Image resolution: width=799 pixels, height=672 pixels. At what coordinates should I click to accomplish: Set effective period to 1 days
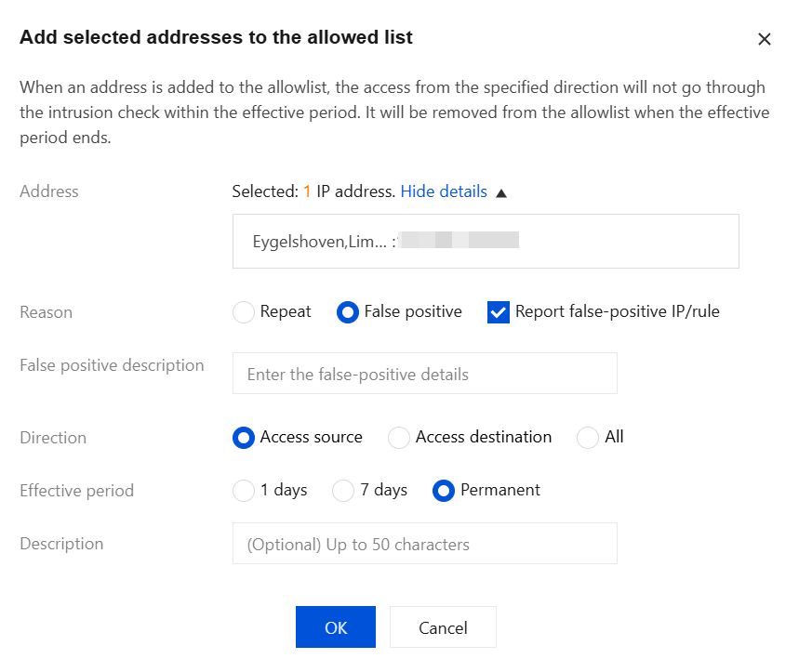pos(244,490)
